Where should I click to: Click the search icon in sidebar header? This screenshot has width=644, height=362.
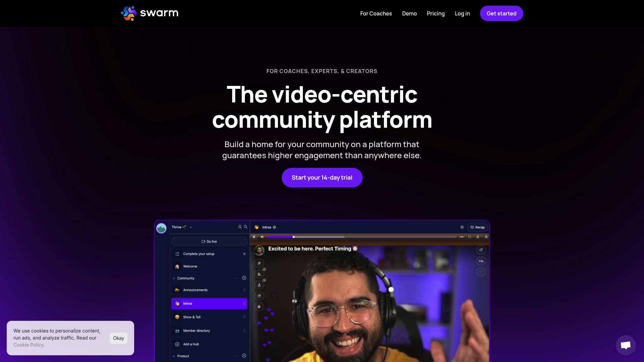point(246,227)
